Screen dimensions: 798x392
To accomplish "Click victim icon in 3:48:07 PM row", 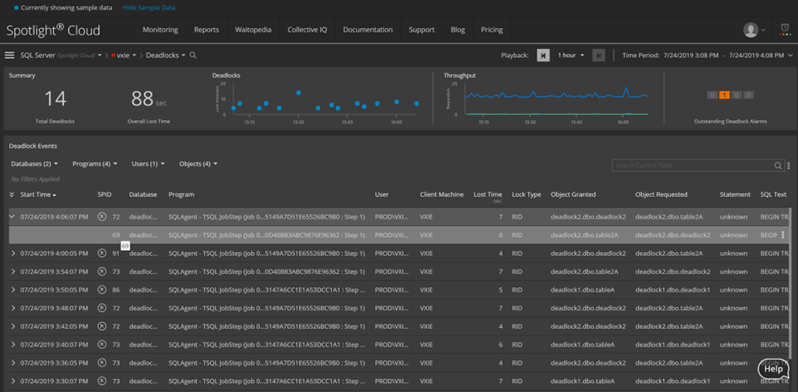I will pyautogui.click(x=102, y=308).
